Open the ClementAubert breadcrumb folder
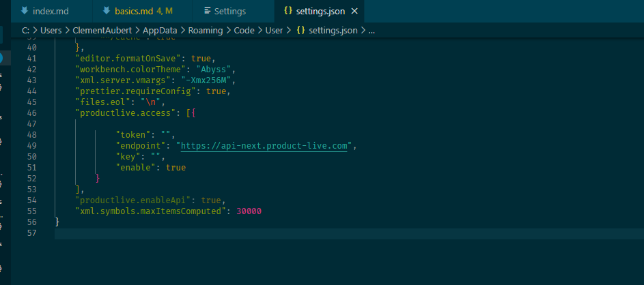The image size is (644, 285). (102, 31)
